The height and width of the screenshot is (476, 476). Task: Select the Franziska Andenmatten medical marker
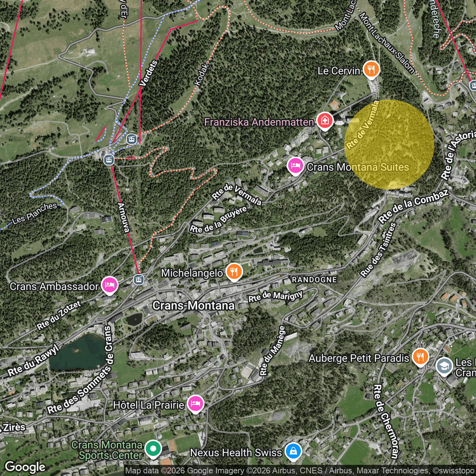[x=325, y=121]
